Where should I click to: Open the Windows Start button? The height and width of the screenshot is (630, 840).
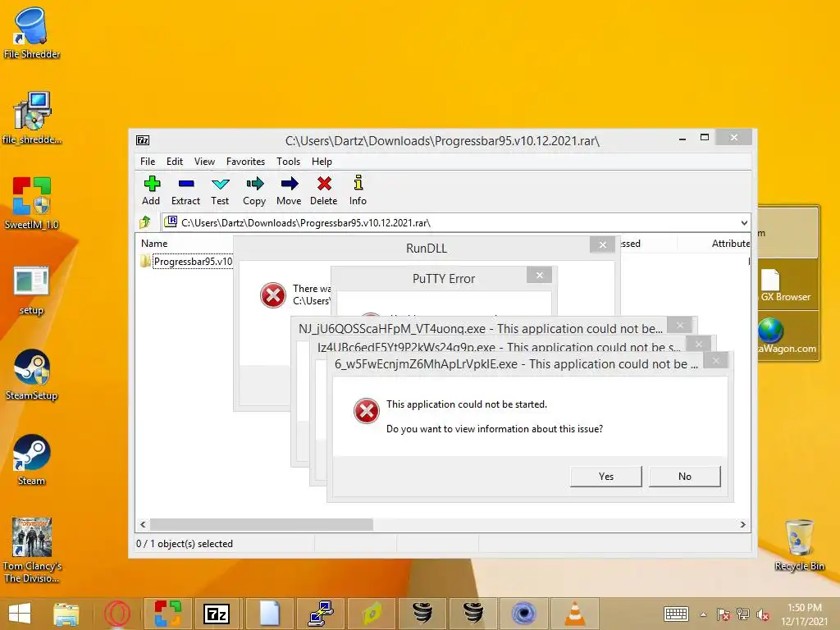click(x=20, y=614)
